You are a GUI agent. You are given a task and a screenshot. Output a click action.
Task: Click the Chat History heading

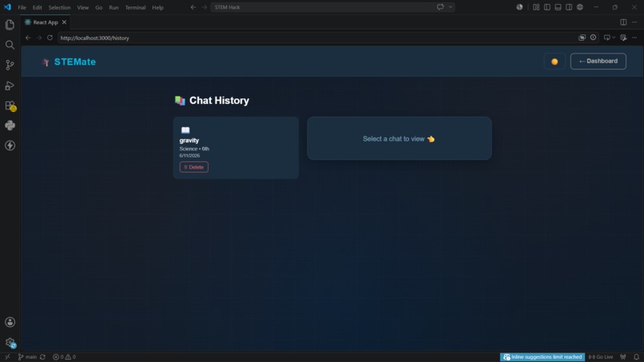click(219, 101)
